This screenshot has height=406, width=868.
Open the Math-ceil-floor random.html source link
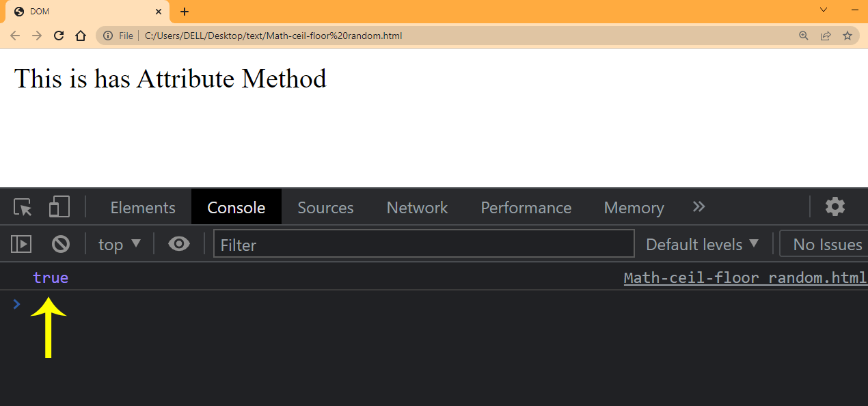744,278
